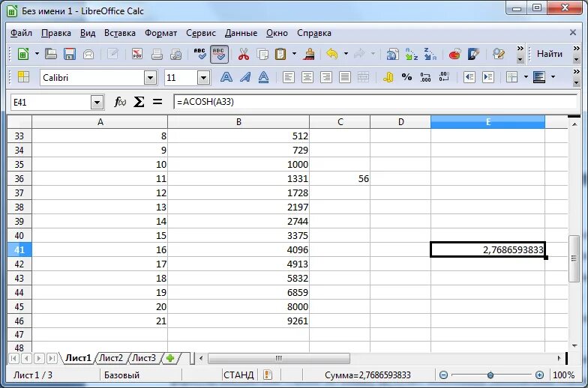Toggle italic formatting

[244, 77]
